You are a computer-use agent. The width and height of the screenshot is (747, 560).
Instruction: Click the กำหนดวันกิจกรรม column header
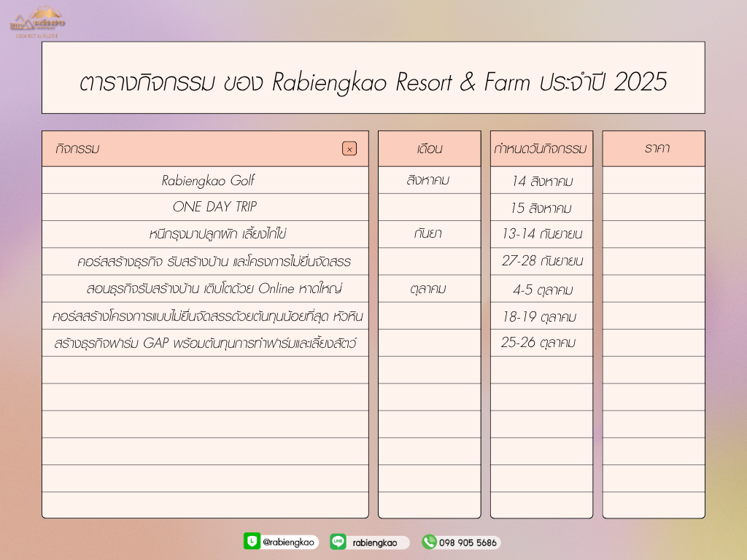point(541,149)
